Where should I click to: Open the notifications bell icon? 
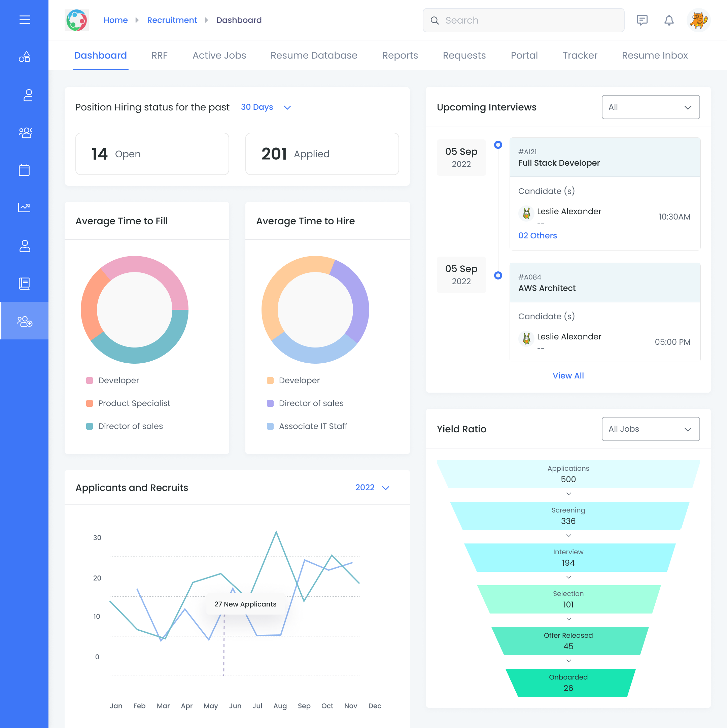(x=669, y=20)
